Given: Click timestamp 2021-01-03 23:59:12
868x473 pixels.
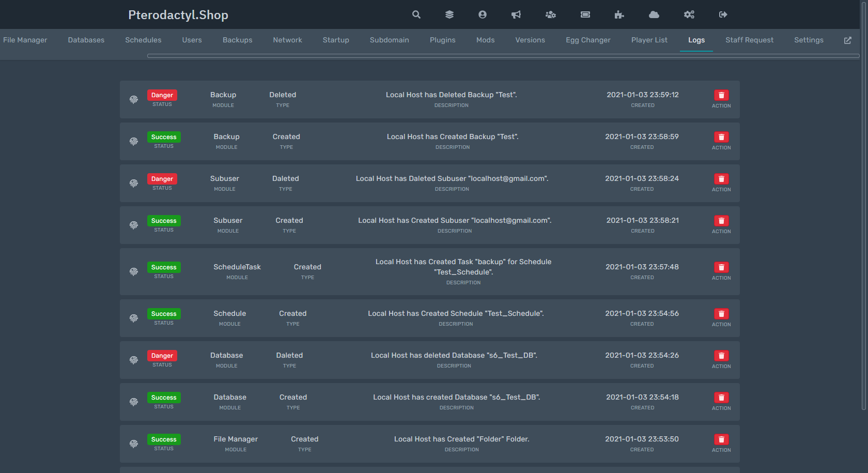Looking at the screenshot, I should [x=643, y=95].
